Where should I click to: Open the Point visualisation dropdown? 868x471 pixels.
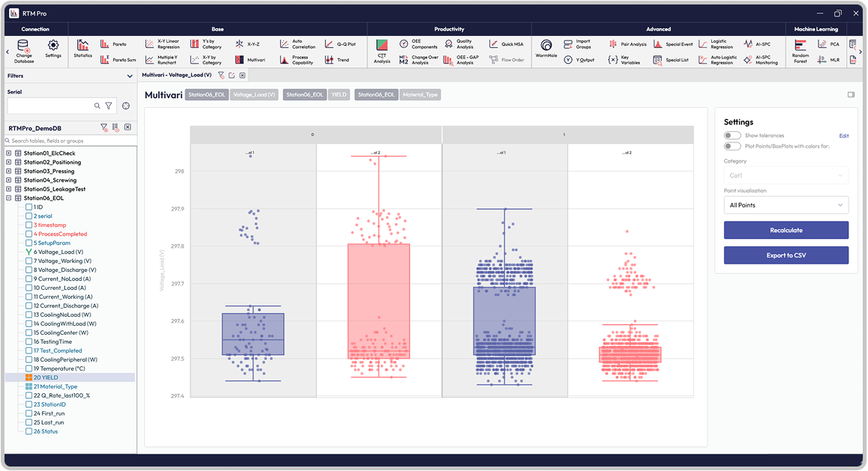[786, 204]
